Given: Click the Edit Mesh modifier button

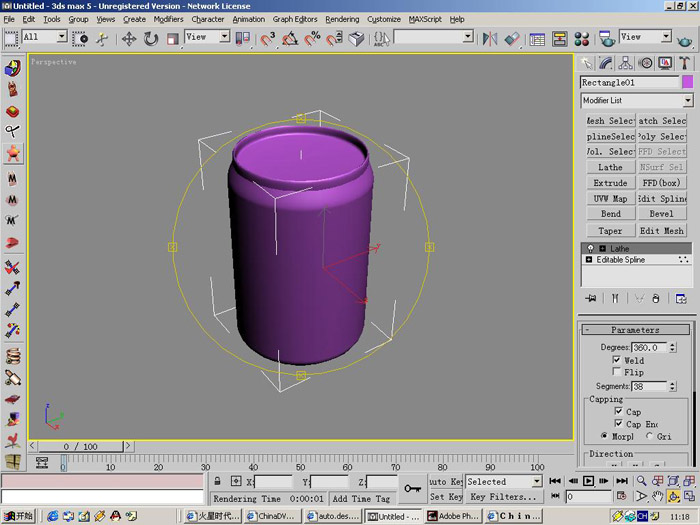Looking at the screenshot, I should pyautogui.click(x=662, y=230).
